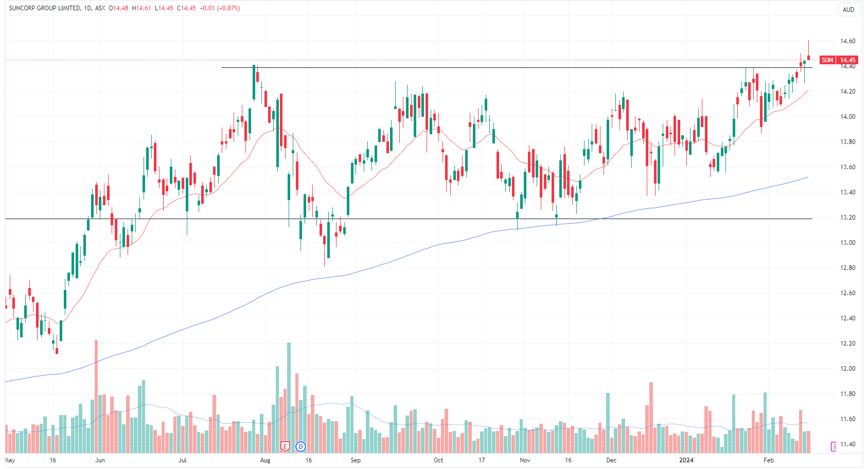The width and height of the screenshot is (868, 469).
Task: Click the 14.60 price scale label
Action: (x=847, y=41)
